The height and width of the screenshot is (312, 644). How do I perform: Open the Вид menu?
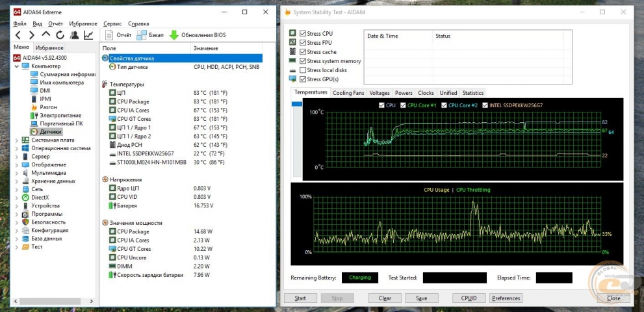[x=38, y=24]
